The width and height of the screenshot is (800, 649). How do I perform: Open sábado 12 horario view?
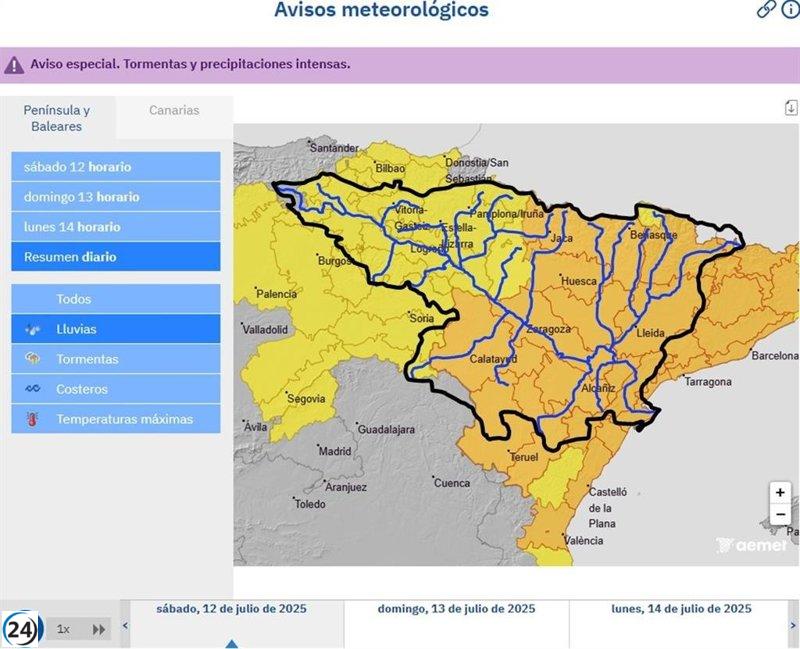point(116,167)
